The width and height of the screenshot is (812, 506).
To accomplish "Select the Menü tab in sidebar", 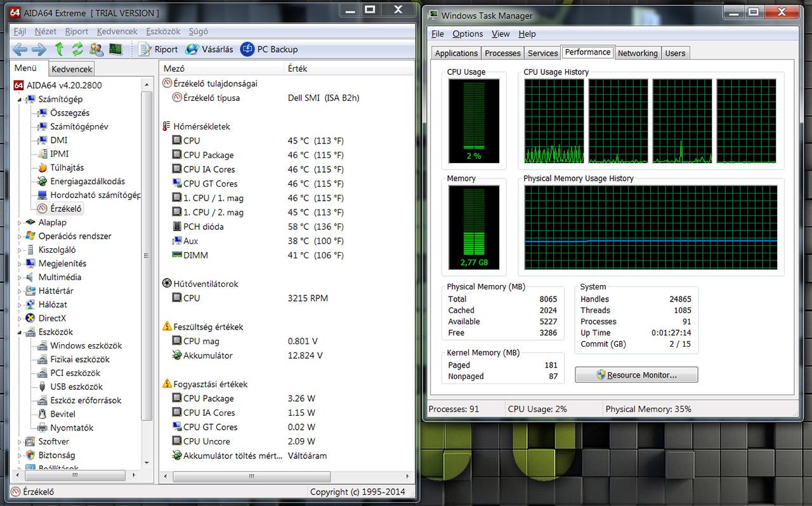I will 26,68.
